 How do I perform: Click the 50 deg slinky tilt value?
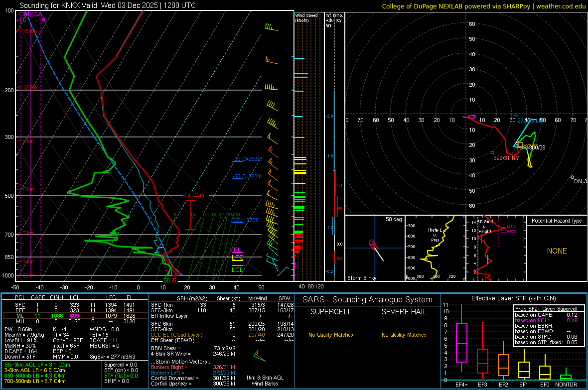click(393, 219)
